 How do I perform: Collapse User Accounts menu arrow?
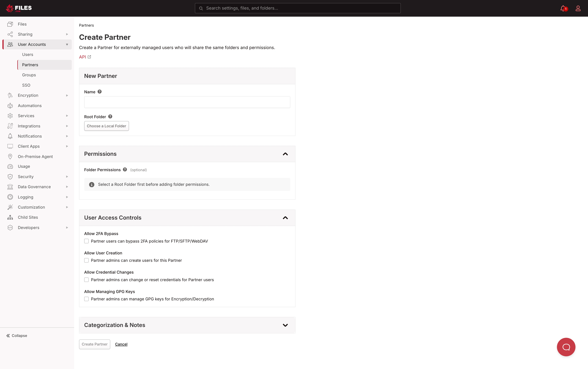(67, 44)
